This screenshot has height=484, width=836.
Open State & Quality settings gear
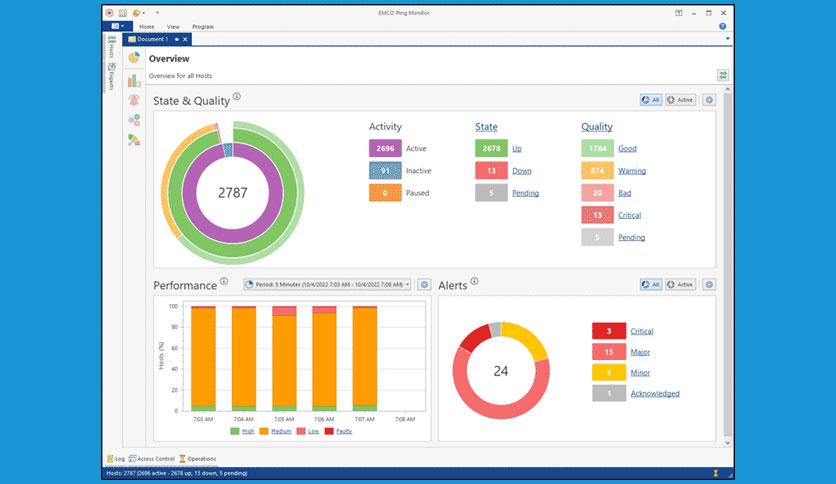click(x=709, y=100)
